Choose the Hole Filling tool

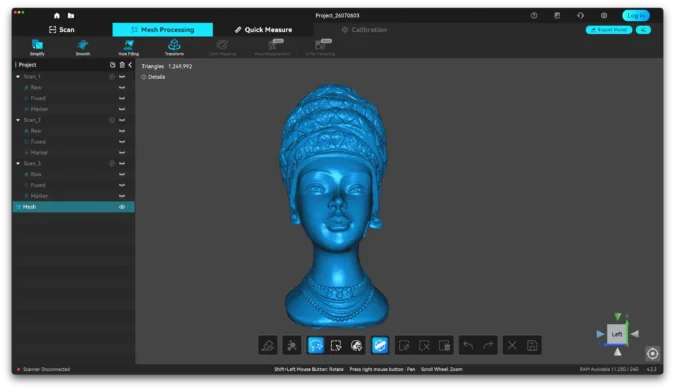(128, 47)
